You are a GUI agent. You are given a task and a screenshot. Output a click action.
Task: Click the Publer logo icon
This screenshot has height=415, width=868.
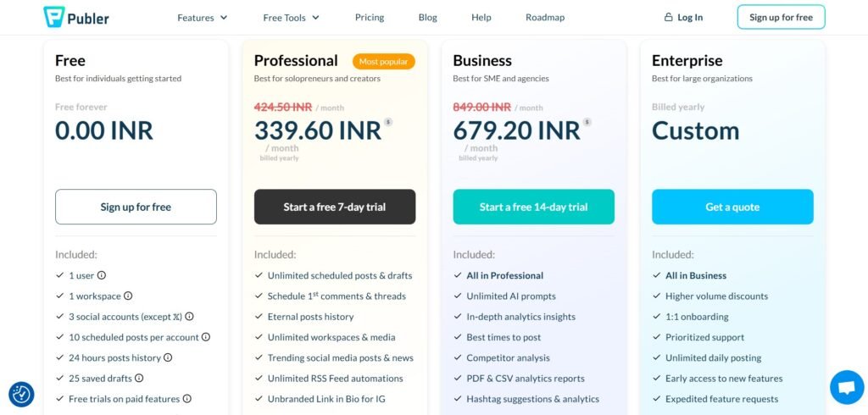click(x=54, y=17)
